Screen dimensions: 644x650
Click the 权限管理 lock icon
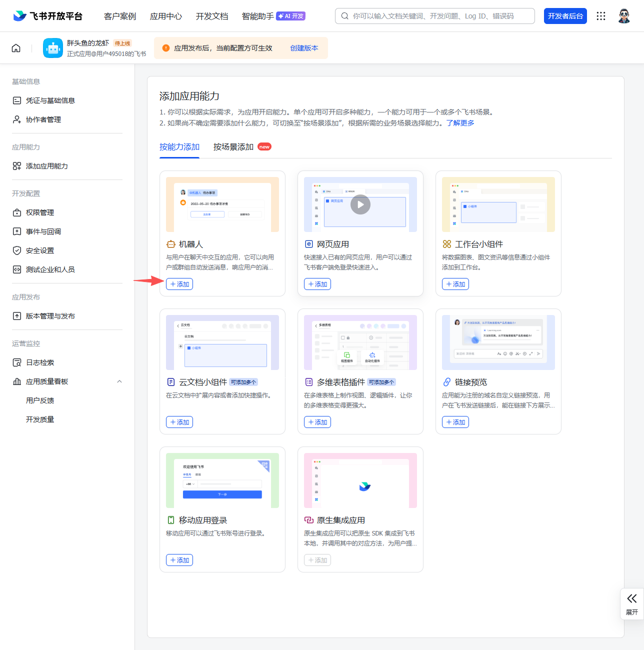tap(17, 212)
